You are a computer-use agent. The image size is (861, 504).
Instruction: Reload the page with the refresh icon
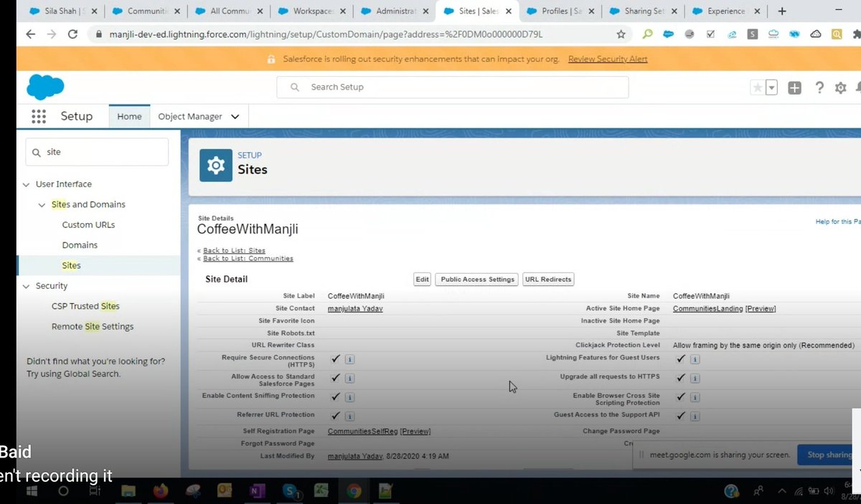point(72,34)
